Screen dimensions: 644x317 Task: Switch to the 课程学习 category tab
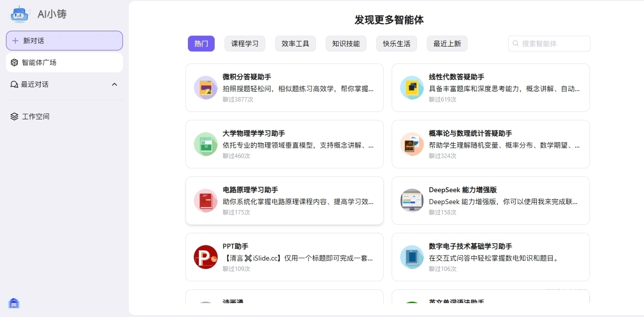point(245,44)
